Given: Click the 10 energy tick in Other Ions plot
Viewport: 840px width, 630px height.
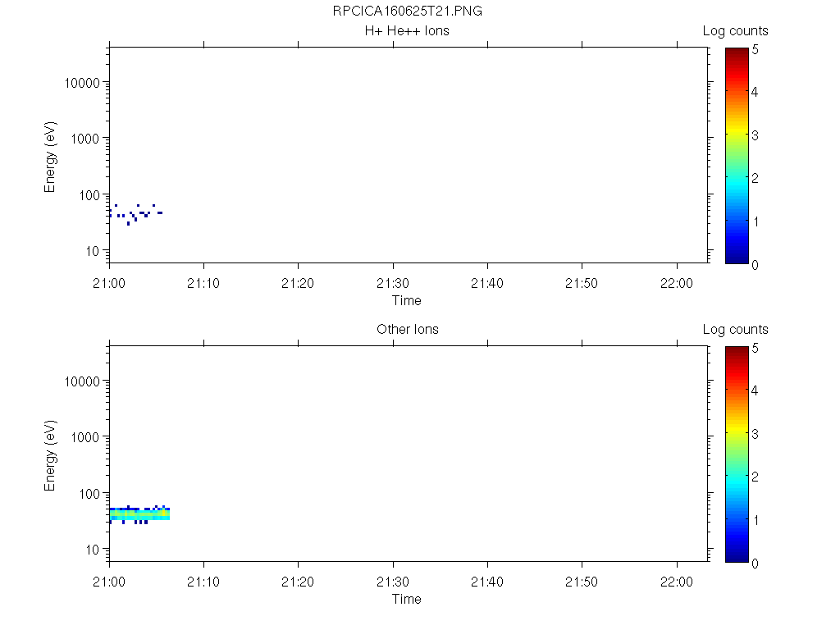Looking at the screenshot, I should (x=93, y=549).
